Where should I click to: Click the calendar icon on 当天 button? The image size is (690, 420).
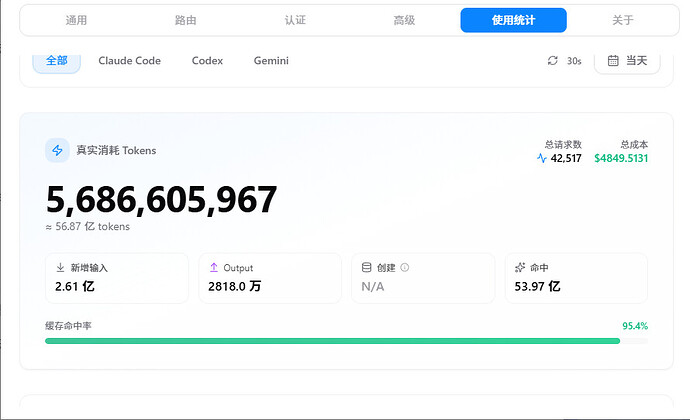click(613, 61)
